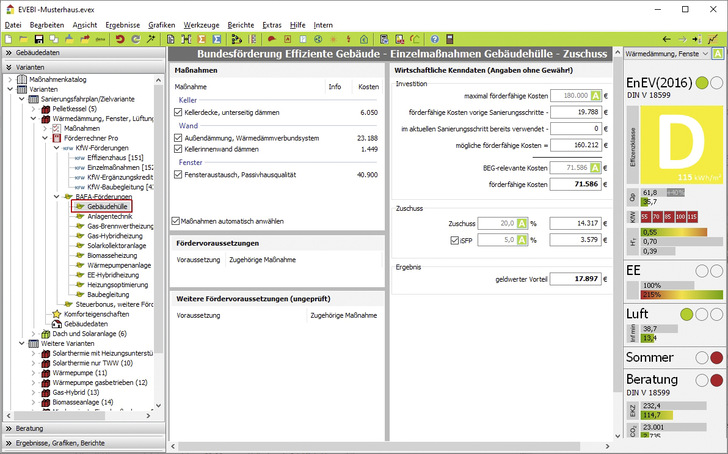Click the mögliche förderfähige Kosten value field
The height and width of the screenshot is (454, 728).
pos(577,145)
